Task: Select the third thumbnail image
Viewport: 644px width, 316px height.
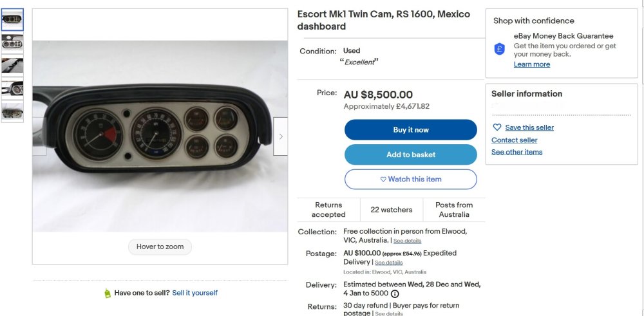Action: 12,65
